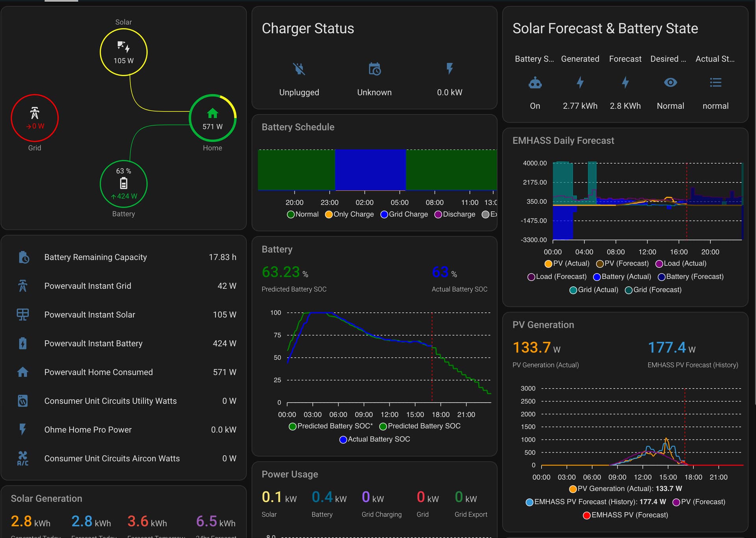Click the Battery Saver robot icon
Viewport: 756px width, 538px height.
pyautogui.click(x=535, y=83)
